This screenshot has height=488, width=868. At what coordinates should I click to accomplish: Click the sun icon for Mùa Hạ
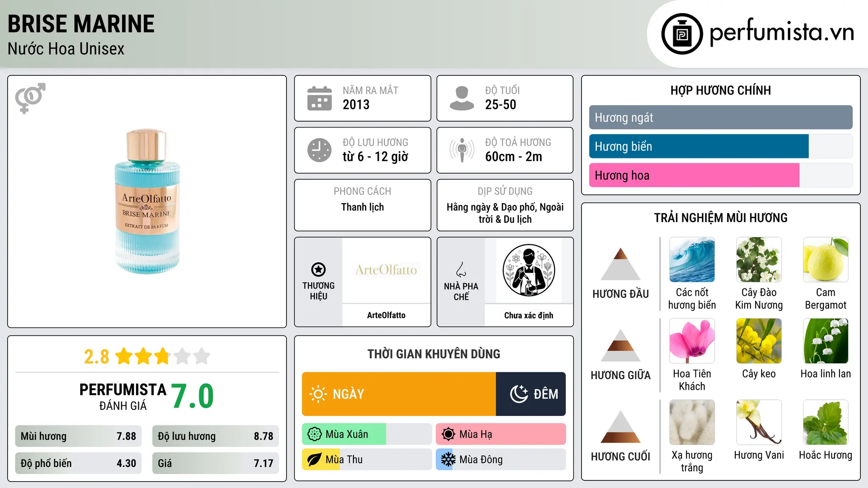pos(448,434)
